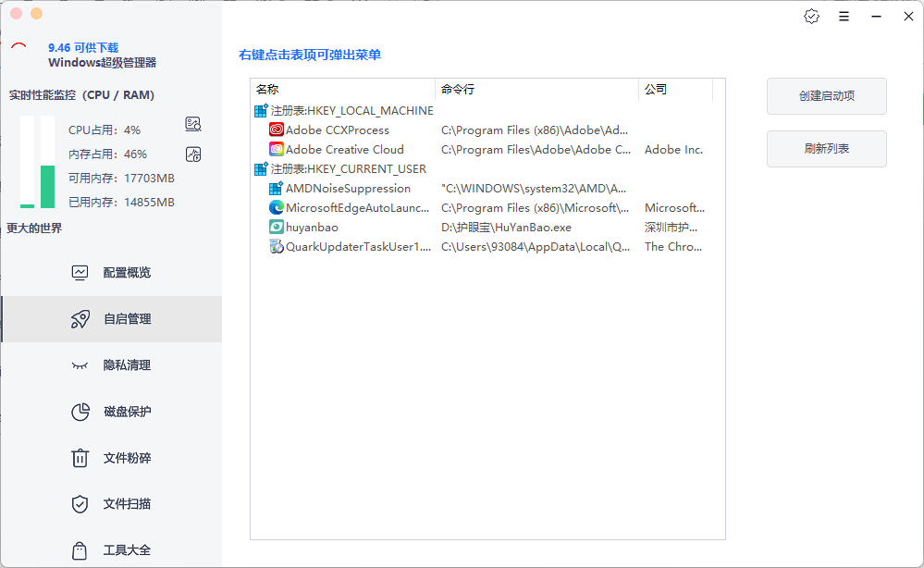This screenshot has height=568, width=924.
Task: Click the 刷新列表 refresh button
Action: [826, 149]
